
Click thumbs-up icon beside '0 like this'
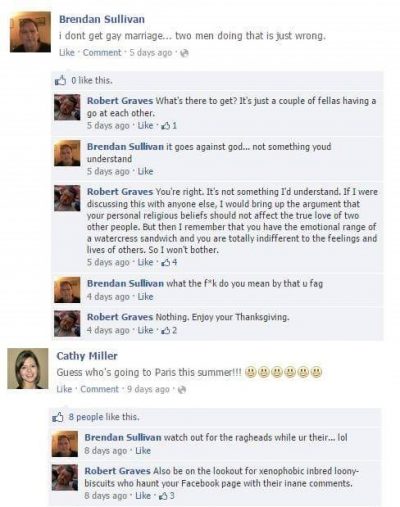pos(60,80)
